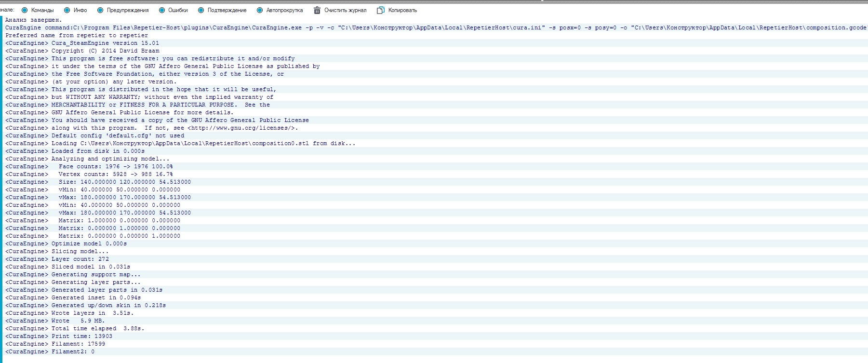Select the Cura_SteamEngine version 15.01 line
Image resolution: width=868 pixels, height=363 pixels.
(105, 43)
